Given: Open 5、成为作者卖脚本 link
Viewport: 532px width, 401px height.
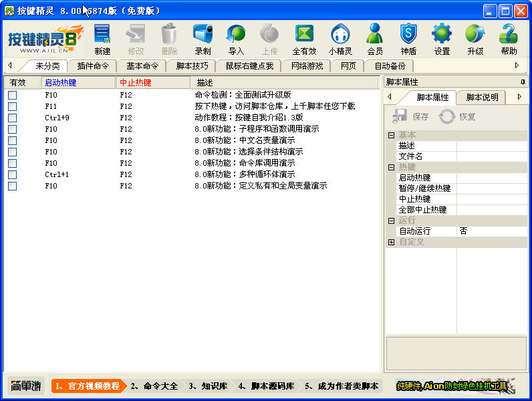Looking at the screenshot, I should (342, 386).
